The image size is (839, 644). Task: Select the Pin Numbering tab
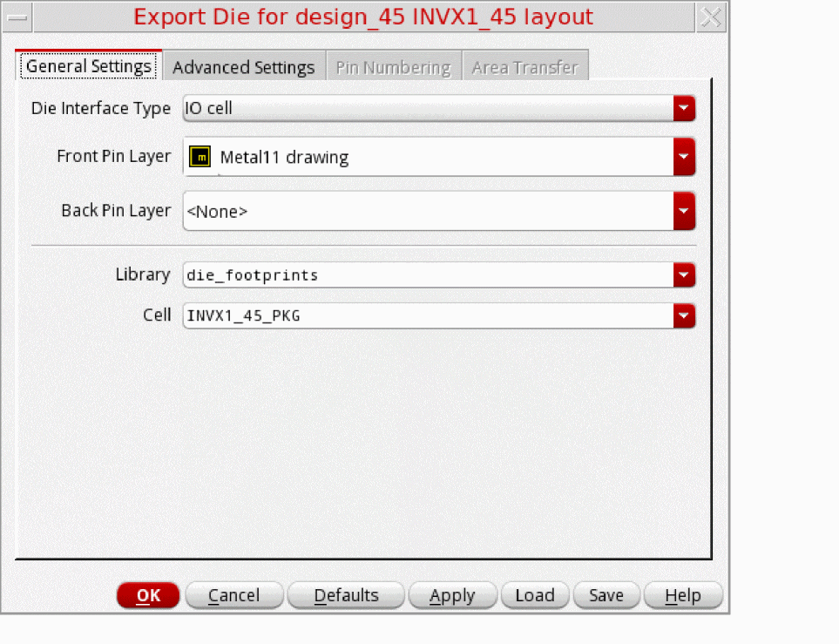[394, 67]
